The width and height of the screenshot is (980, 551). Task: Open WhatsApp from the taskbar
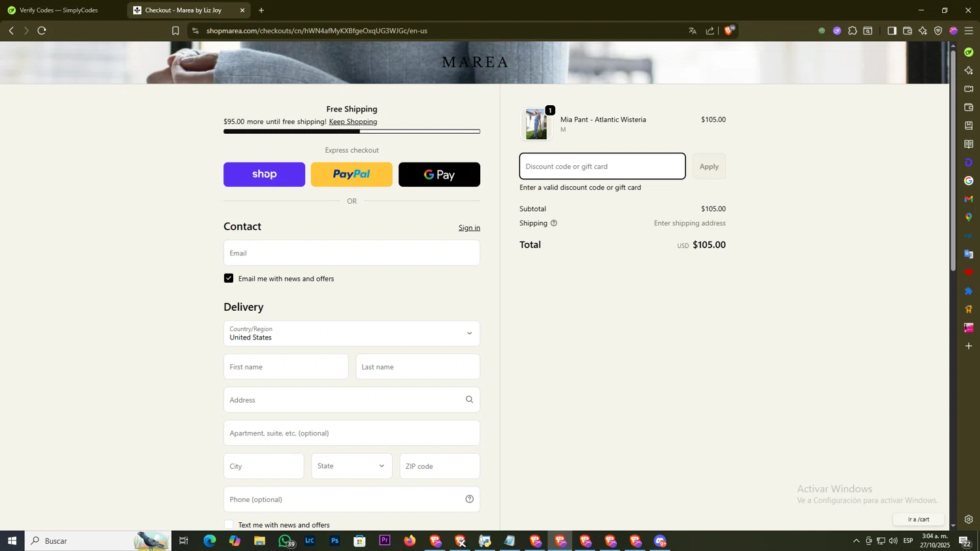(x=286, y=541)
